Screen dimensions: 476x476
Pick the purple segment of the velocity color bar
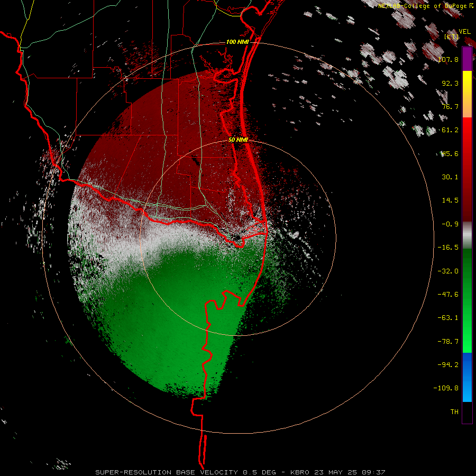(467, 59)
